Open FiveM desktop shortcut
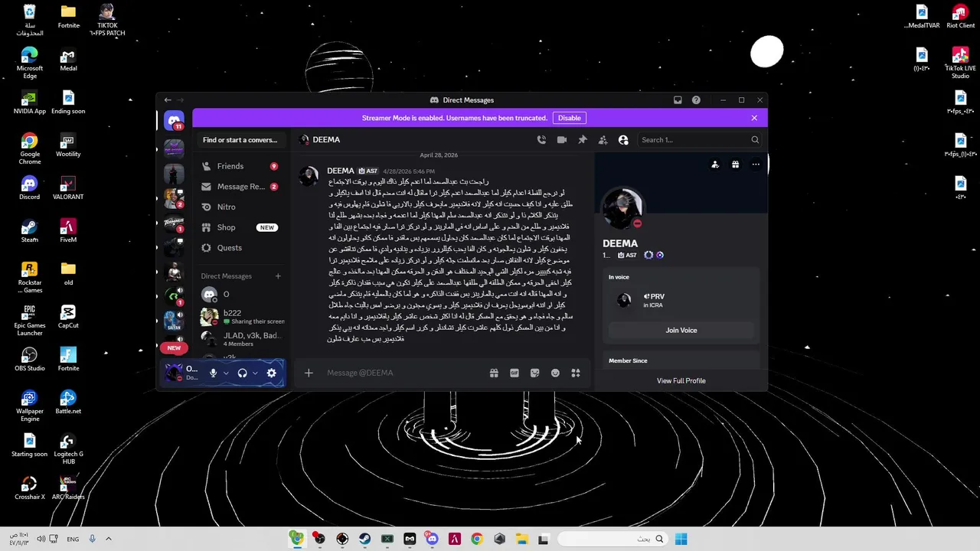This screenshot has height=551, width=980. pos(68,231)
